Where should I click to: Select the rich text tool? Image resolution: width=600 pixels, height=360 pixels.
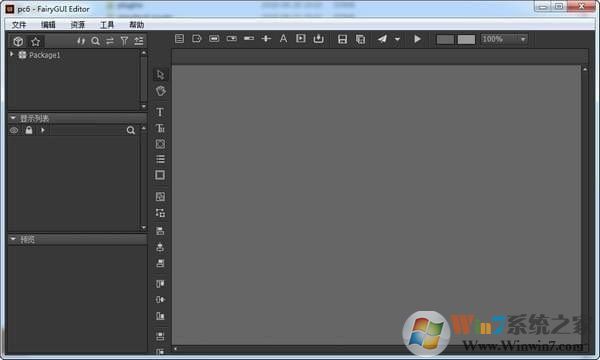pyautogui.click(x=160, y=128)
